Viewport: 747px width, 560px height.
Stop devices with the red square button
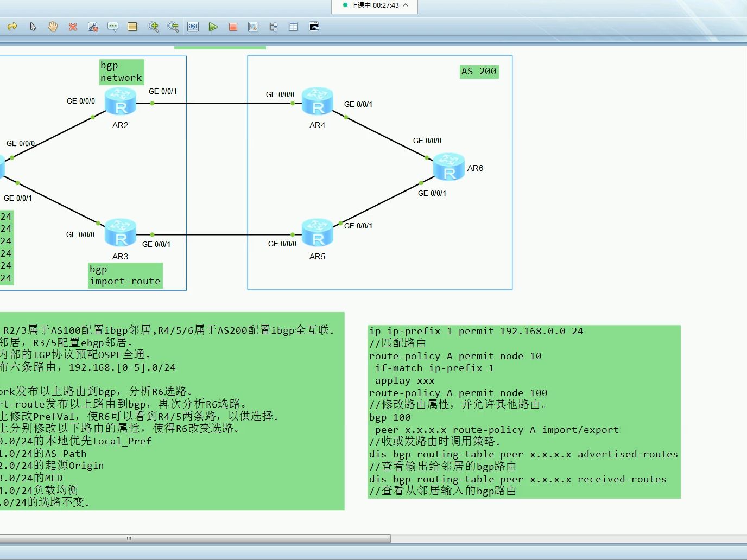click(233, 27)
